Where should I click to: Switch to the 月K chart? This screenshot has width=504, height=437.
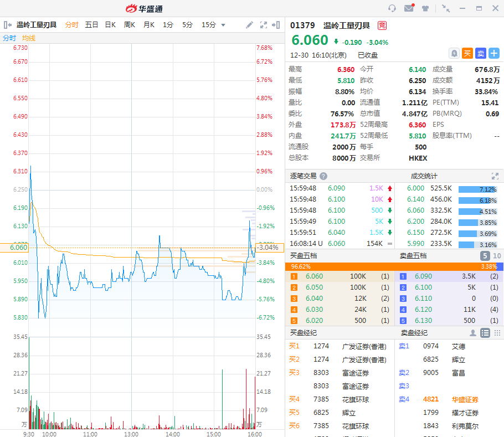pyautogui.click(x=149, y=25)
